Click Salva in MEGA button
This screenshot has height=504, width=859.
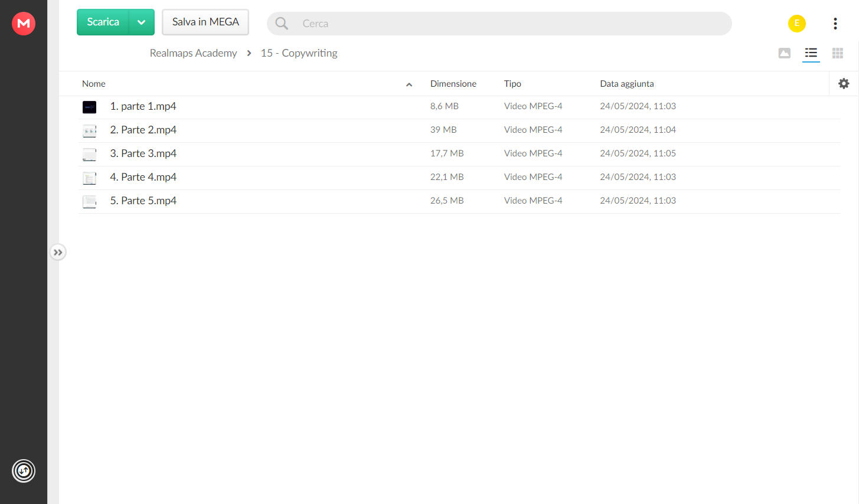click(x=205, y=22)
